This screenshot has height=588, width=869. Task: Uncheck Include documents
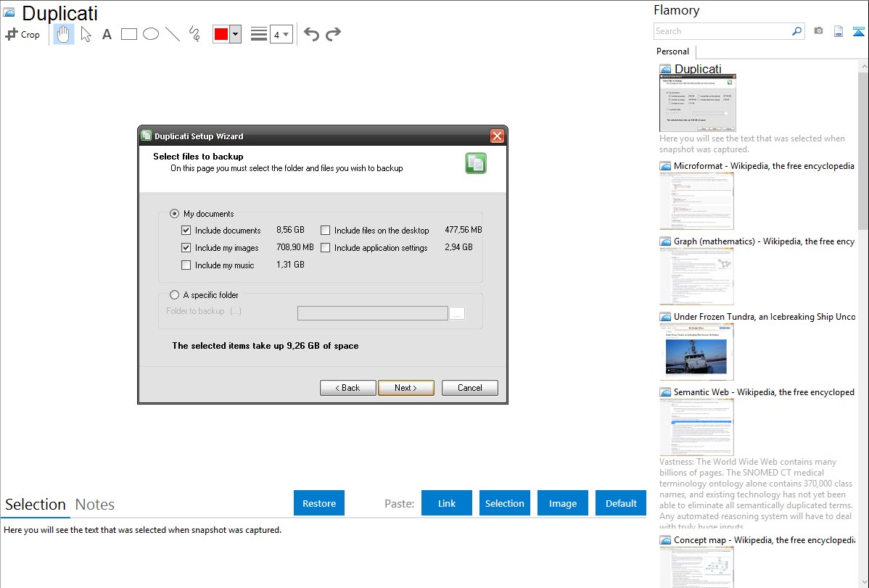coord(186,230)
